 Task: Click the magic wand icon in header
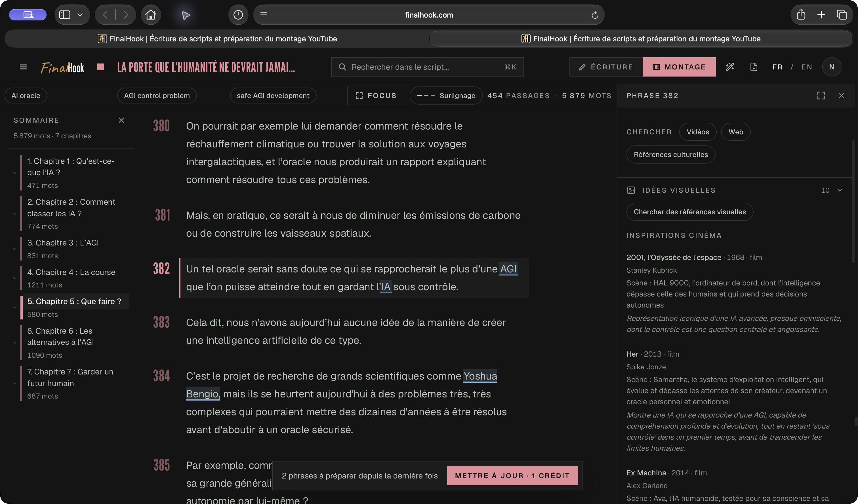tap(730, 67)
